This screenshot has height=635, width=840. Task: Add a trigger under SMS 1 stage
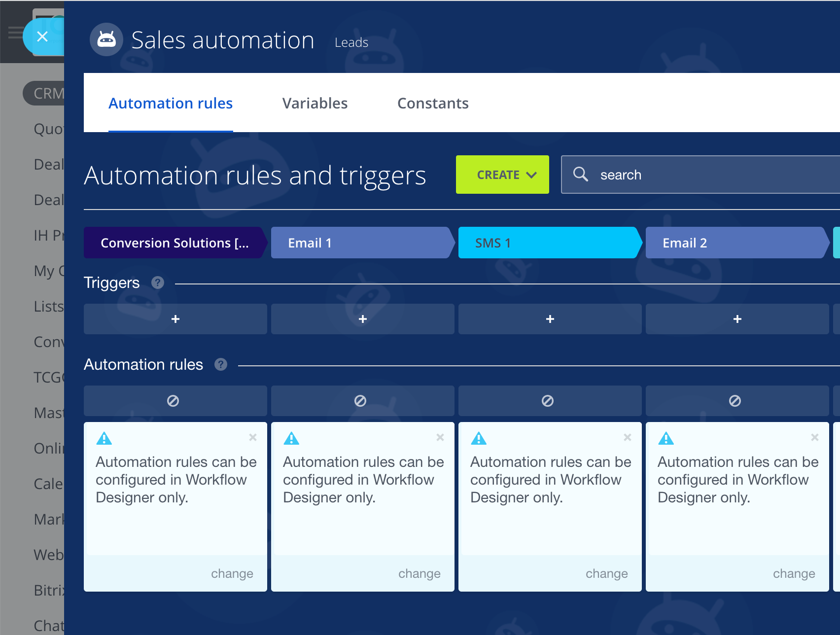click(x=550, y=319)
